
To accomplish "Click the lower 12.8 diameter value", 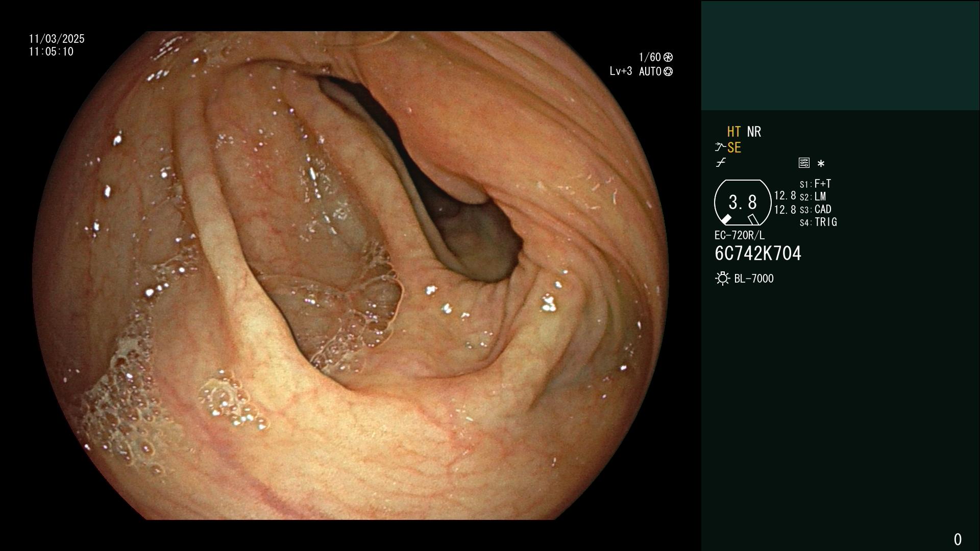I will click(785, 209).
